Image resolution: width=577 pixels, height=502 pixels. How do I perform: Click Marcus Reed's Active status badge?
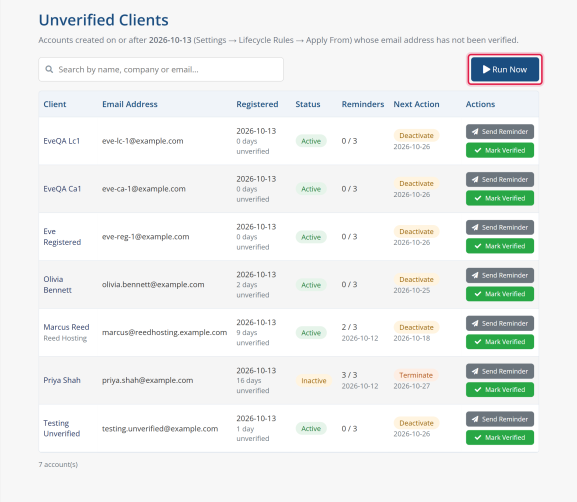[x=311, y=333]
